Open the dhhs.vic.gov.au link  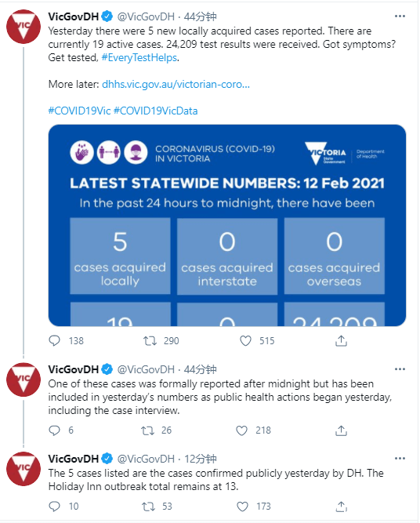(176, 85)
